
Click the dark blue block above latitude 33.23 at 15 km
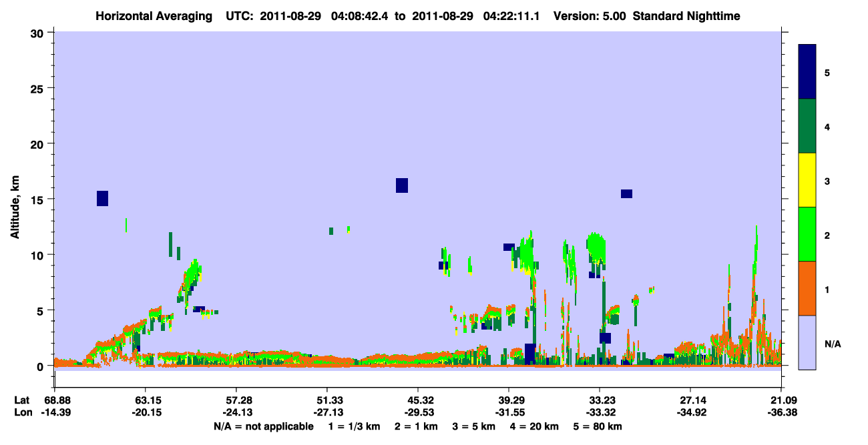626,194
